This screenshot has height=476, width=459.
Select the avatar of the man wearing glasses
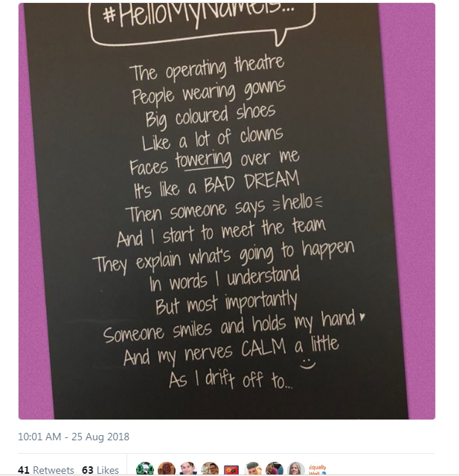(210, 469)
